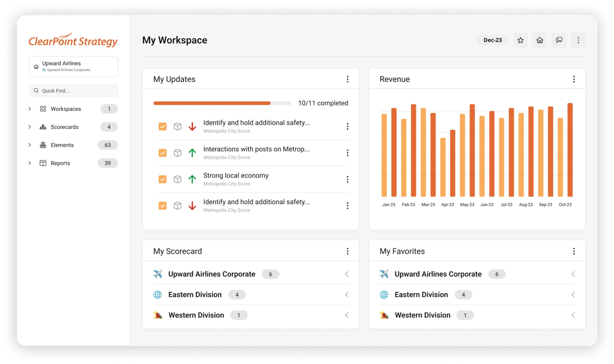
Task: Expand Eastern Division chevron in My Favorites
Action: [x=573, y=295]
